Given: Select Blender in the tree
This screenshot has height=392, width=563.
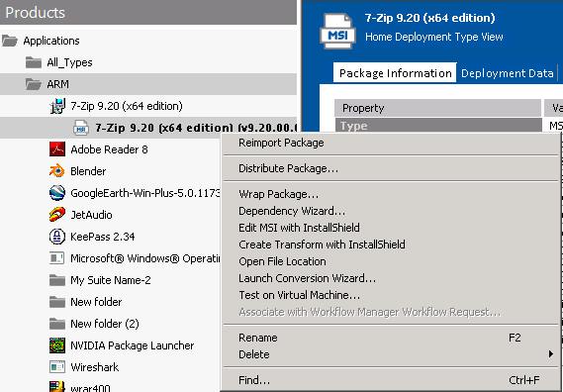Looking at the screenshot, I should coord(88,171).
